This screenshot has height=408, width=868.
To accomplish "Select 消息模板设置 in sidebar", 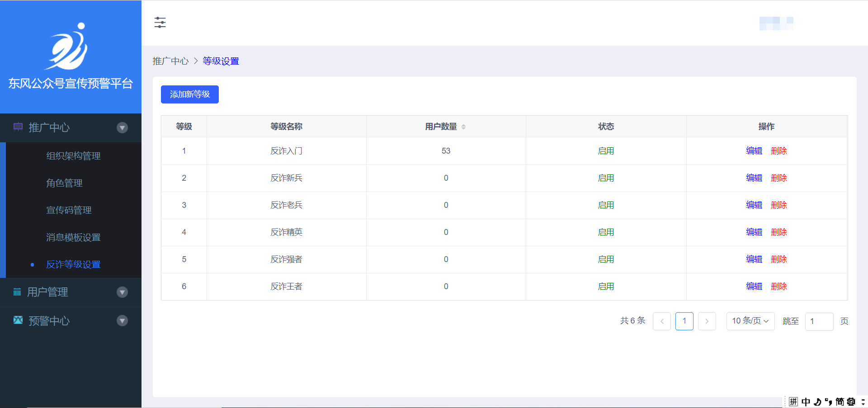I will (x=73, y=237).
